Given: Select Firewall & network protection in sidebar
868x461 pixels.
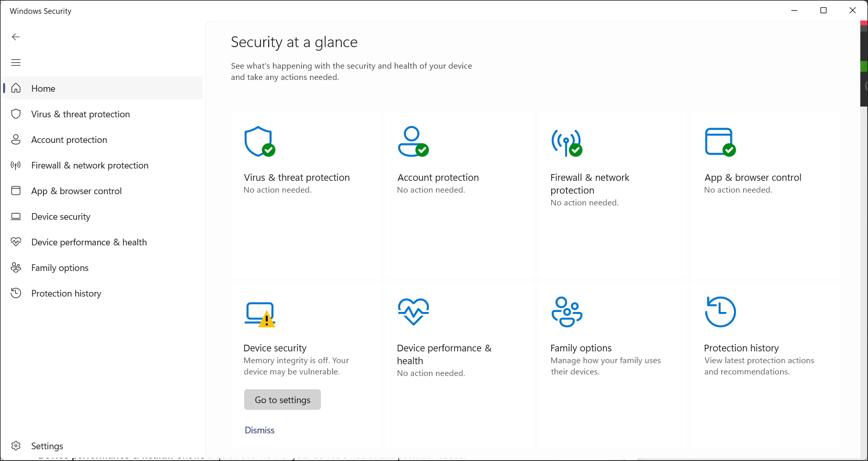Looking at the screenshot, I should [x=90, y=165].
